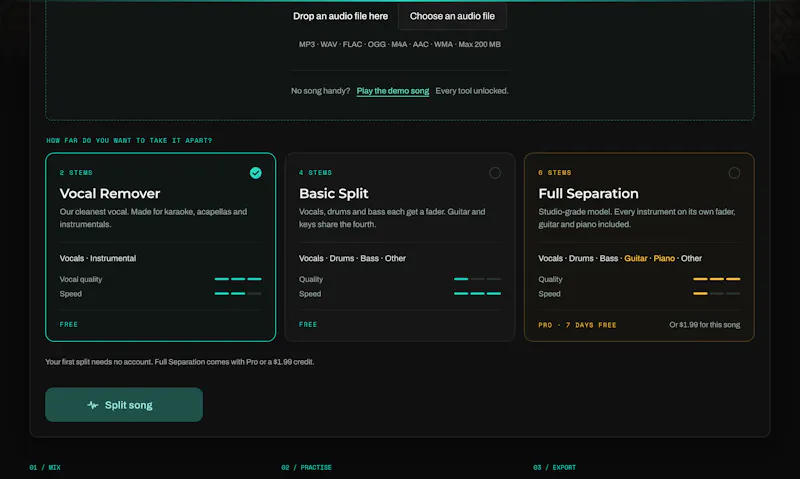Click the Vocals · Drums · Bass · Other line
800x479 pixels.
(352, 259)
